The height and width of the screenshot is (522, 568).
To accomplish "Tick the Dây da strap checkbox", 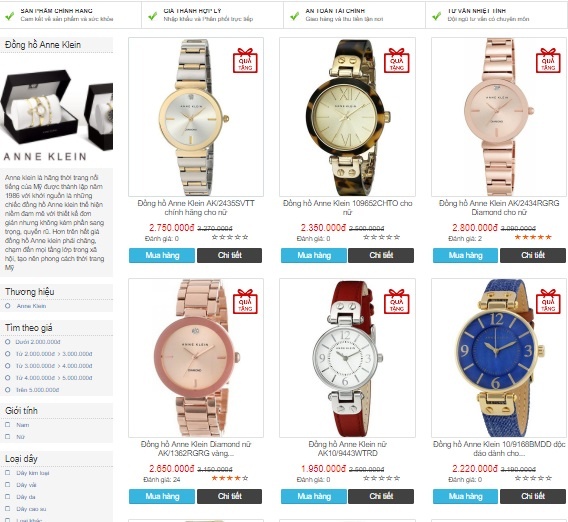I will pos(8,497).
